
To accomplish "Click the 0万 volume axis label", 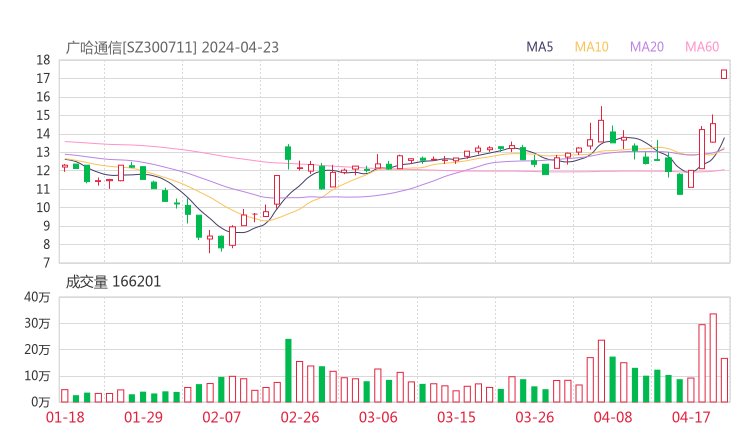I will pos(41,402).
